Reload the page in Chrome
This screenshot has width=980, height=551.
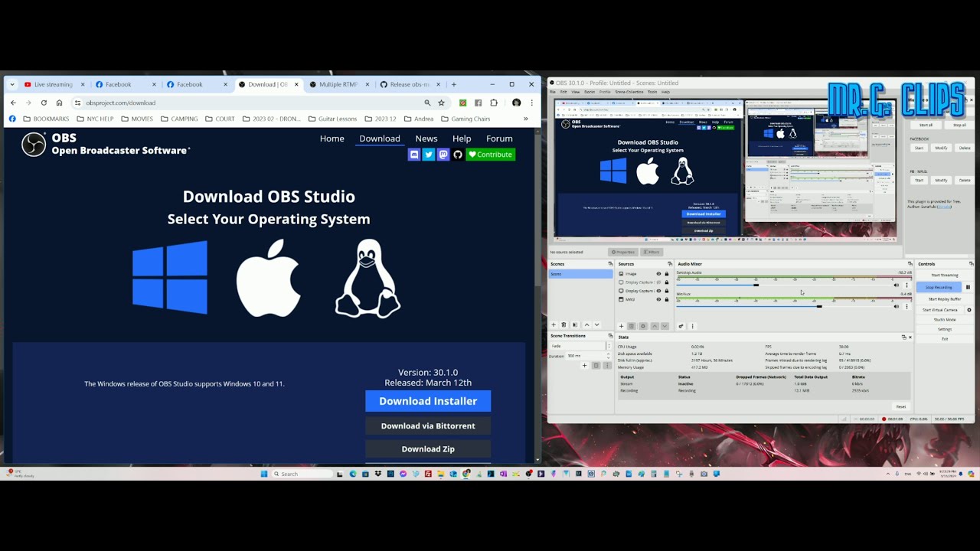click(x=44, y=103)
